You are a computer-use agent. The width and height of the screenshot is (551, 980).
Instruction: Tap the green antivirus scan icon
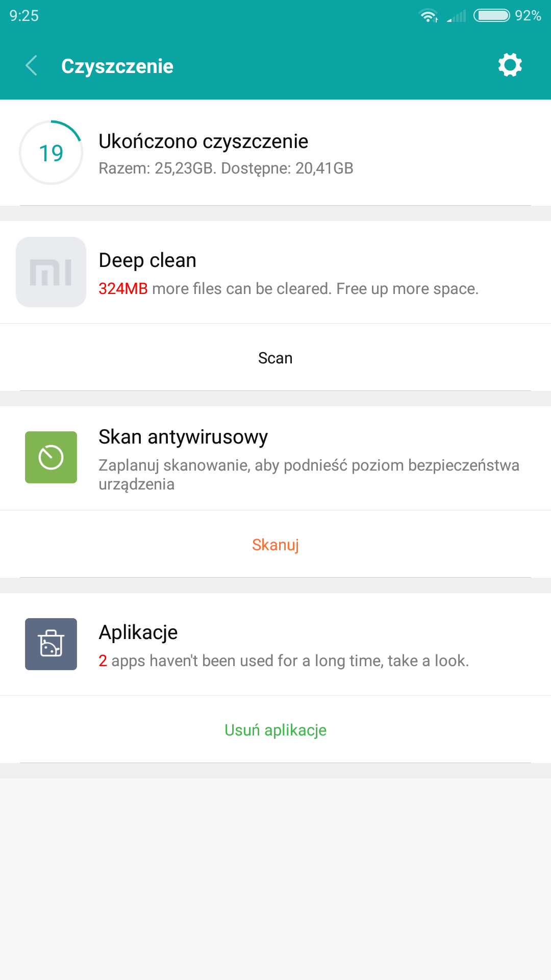click(51, 457)
